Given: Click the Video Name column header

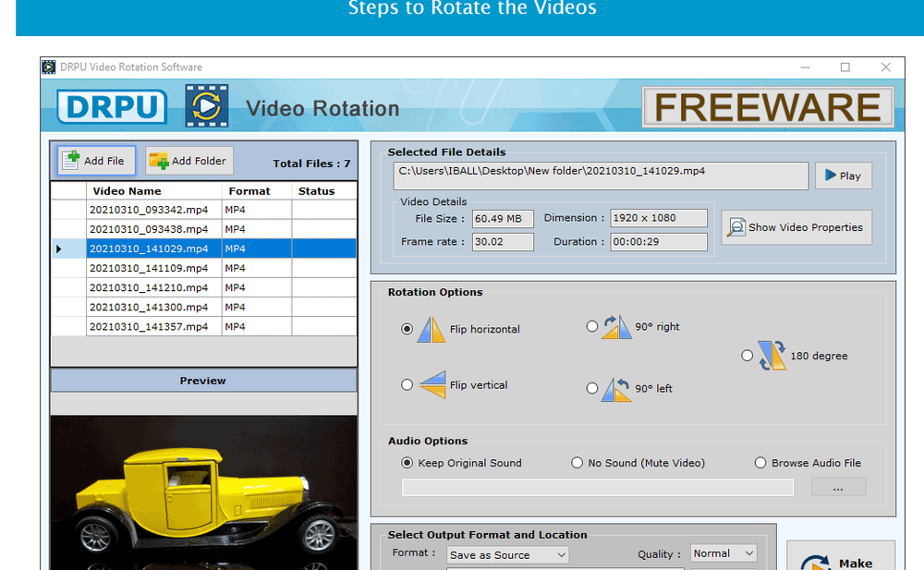Looking at the screenshot, I should click(153, 191).
